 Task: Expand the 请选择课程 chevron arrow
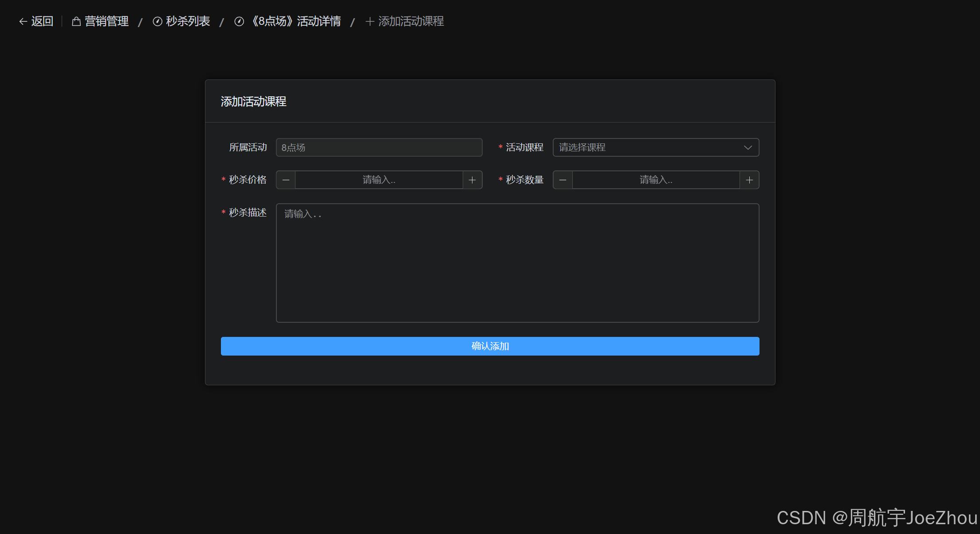click(x=748, y=147)
